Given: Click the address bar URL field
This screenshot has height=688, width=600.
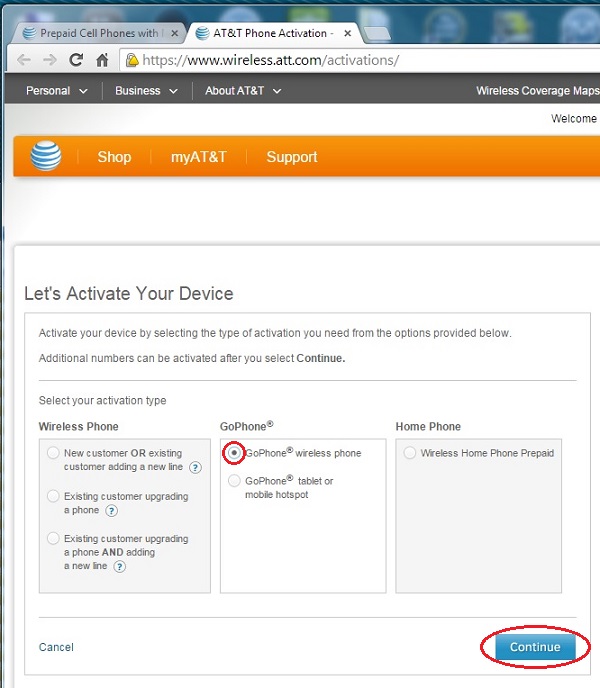Looking at the screenshot, I should pyautogui.click(x=360, y=60).
